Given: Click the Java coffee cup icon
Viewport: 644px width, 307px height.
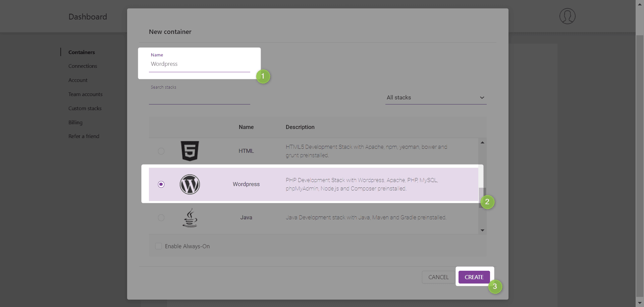Looking at the screenshot, I should (x=190, y=218).
